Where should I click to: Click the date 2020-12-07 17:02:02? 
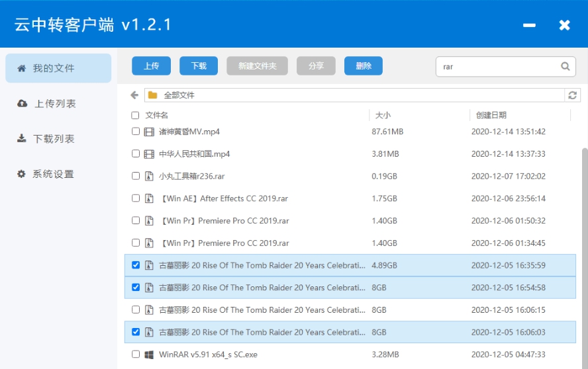(x=509, y=176)
